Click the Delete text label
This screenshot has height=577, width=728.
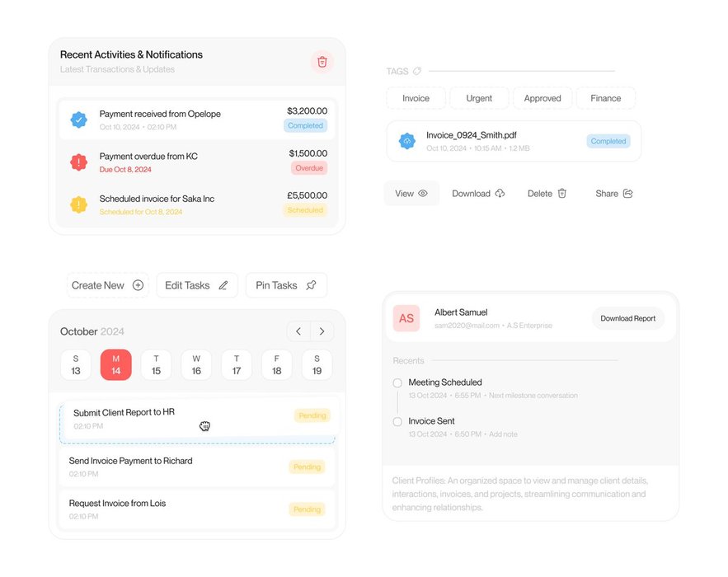tap(540, 194)
